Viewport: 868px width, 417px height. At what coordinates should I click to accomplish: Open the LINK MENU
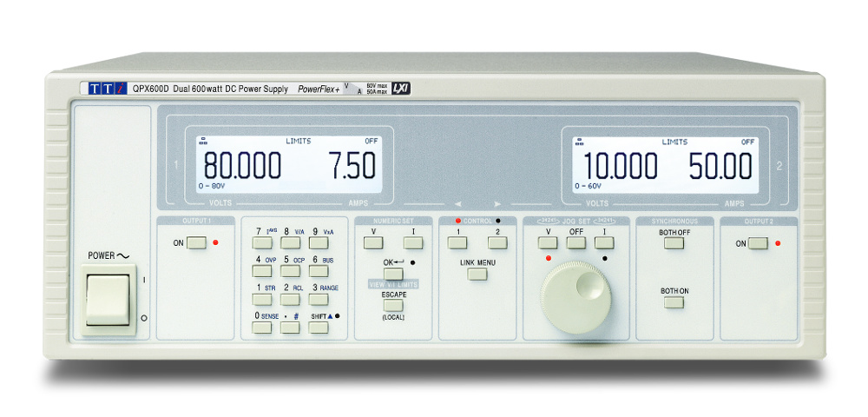tap(477, 274)
